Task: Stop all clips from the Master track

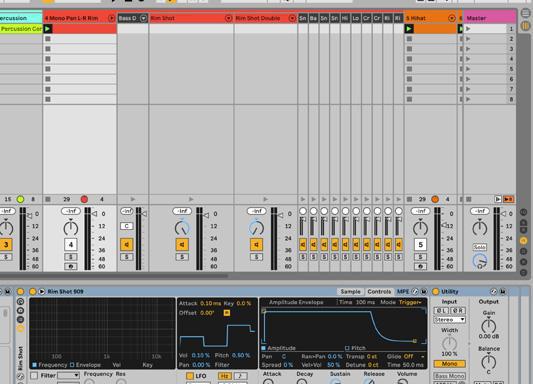Action: (x=469, y=199)
